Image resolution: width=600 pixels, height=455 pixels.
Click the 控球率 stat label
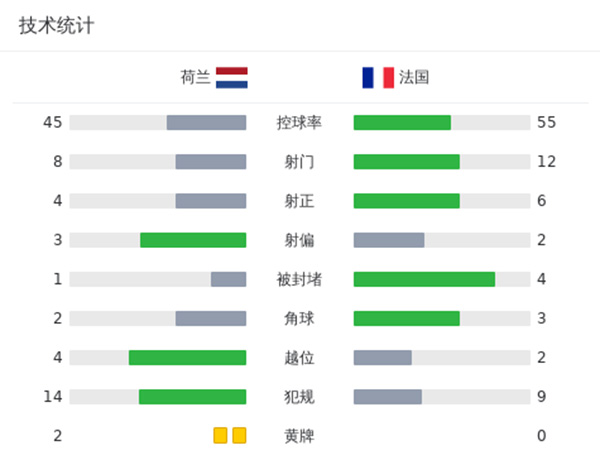299,123
